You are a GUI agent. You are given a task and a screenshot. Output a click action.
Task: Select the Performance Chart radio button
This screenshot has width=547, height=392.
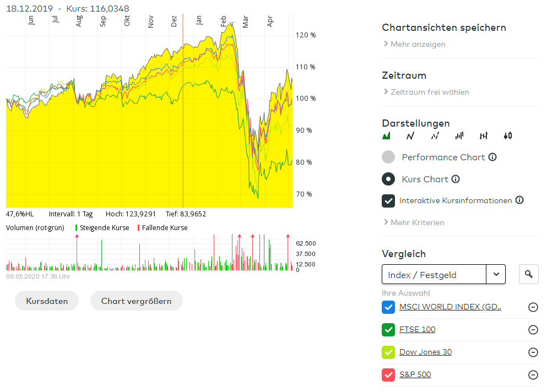(389, 157)
